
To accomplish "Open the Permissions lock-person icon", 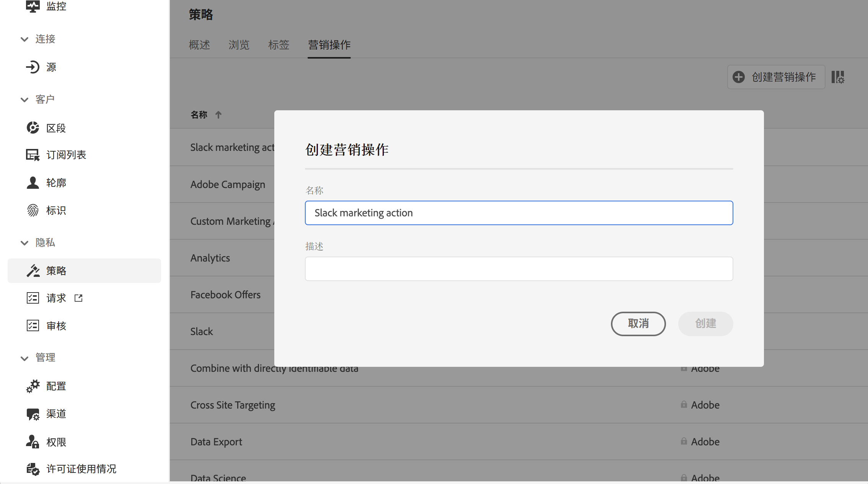I will tap(33, 442).
